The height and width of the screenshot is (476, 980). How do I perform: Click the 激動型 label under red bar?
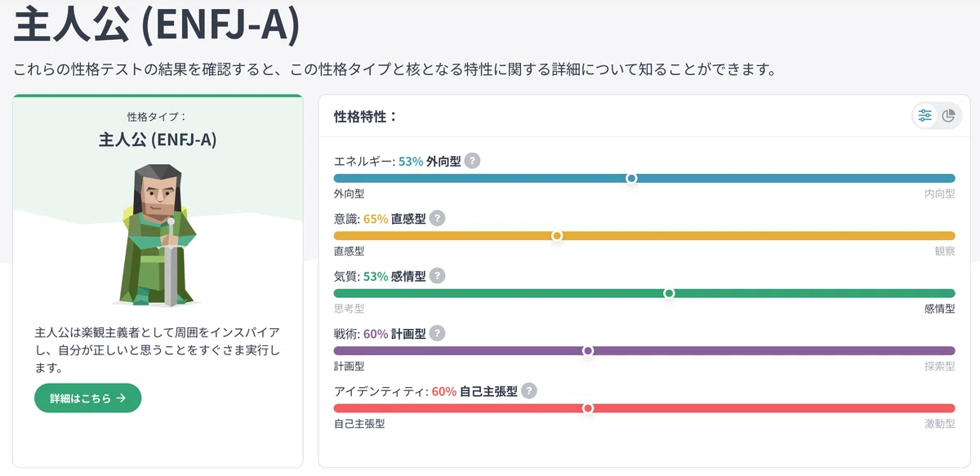(x=939, y=425)
